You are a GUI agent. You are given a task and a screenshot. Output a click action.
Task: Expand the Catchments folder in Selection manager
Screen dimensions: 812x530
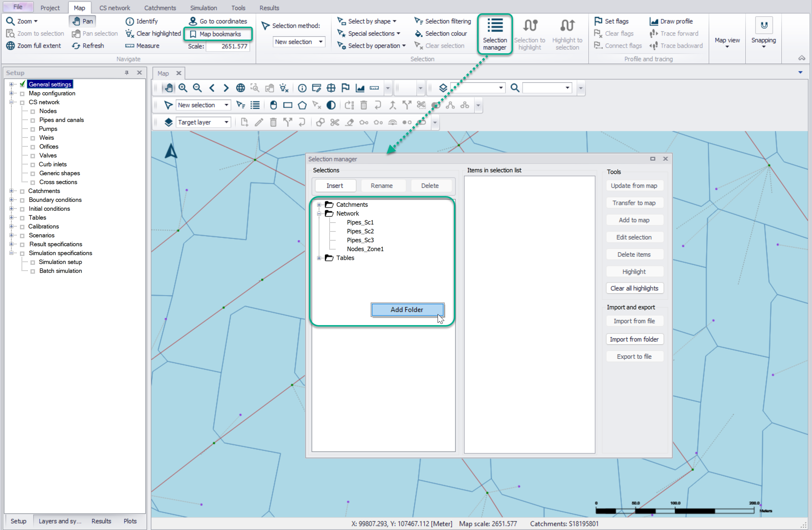[319, 205]
